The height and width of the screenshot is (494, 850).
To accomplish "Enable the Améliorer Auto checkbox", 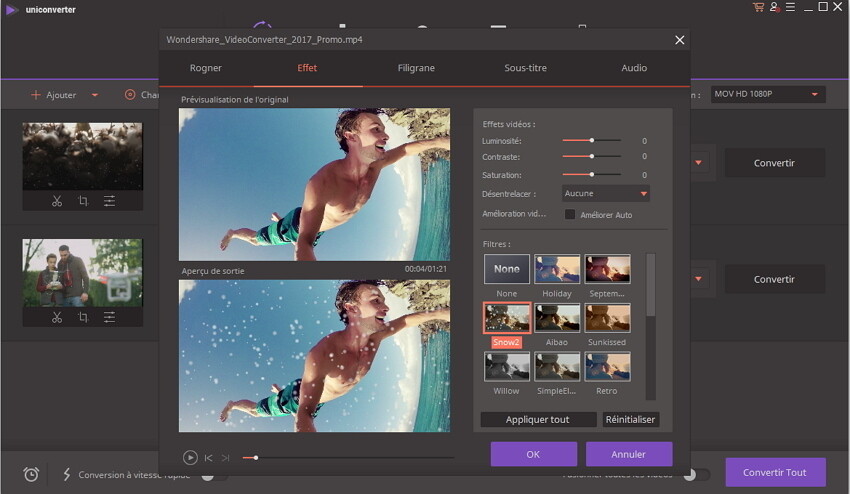I will (570, 214).
